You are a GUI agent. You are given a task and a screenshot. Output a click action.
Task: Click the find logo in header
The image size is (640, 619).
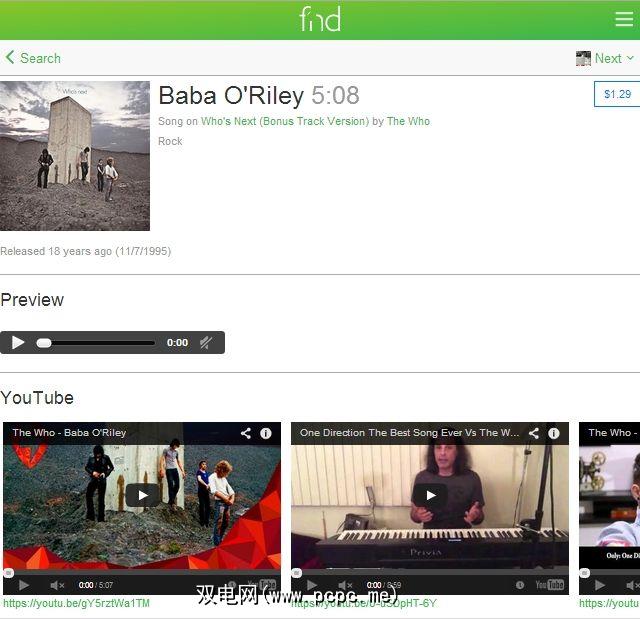pyautogui.click(x=320, y=19)
